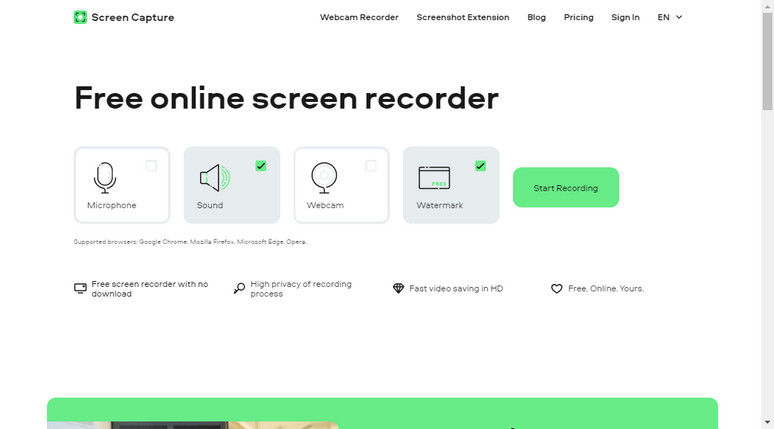Image resolution: width=774 pixels, height=429 pixels.
Task: Click the watermark window icon labeled FREE
Action: point(434,178)
